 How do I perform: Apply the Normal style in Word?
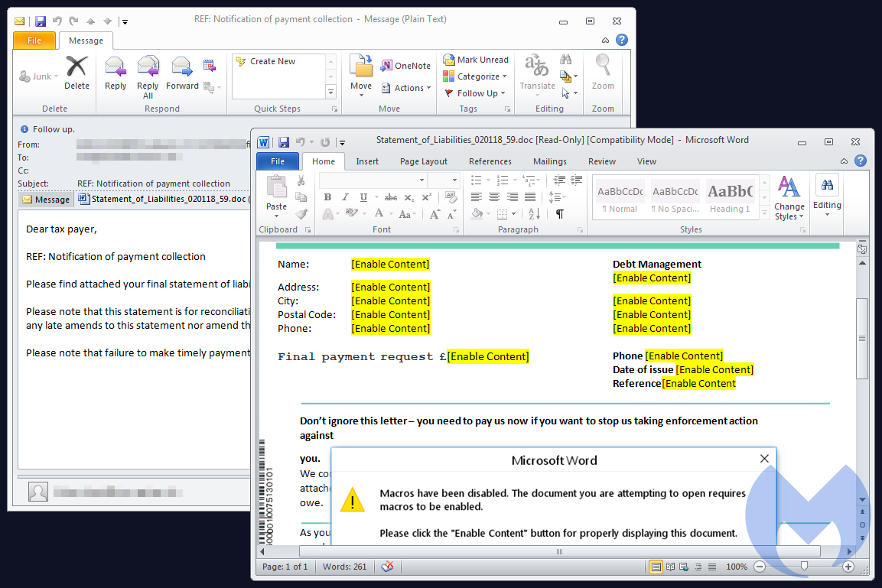coord(620,197)
